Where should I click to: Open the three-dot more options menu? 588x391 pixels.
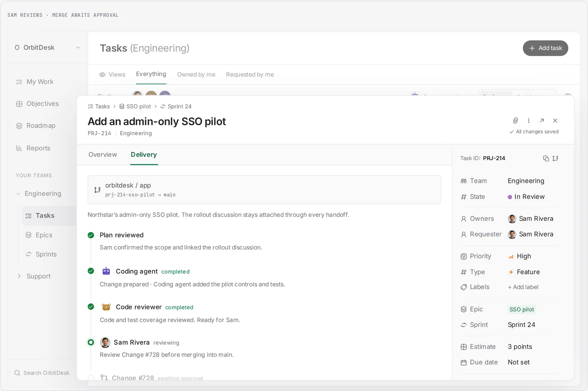[x=529, y=121]
